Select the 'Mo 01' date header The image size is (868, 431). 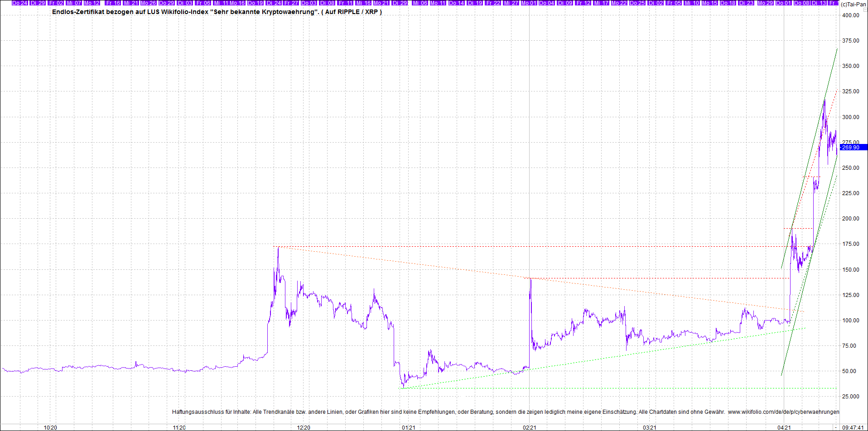point(528,3)
